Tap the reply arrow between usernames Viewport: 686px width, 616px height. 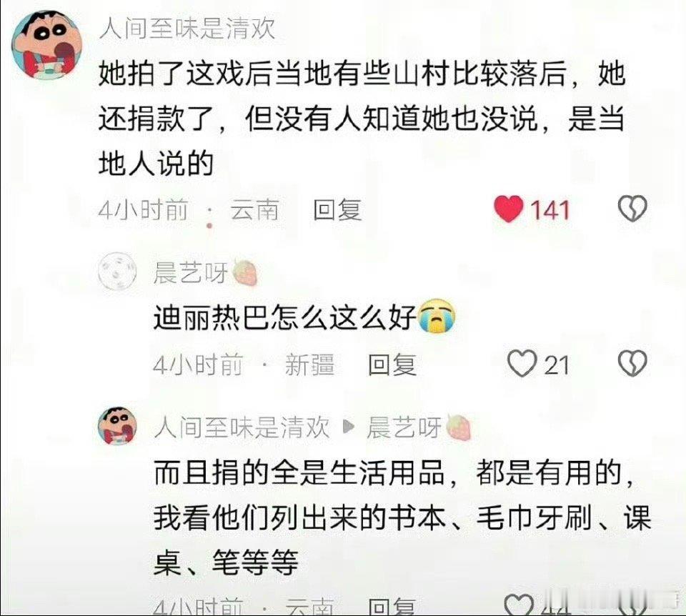[x=348, y=426]
